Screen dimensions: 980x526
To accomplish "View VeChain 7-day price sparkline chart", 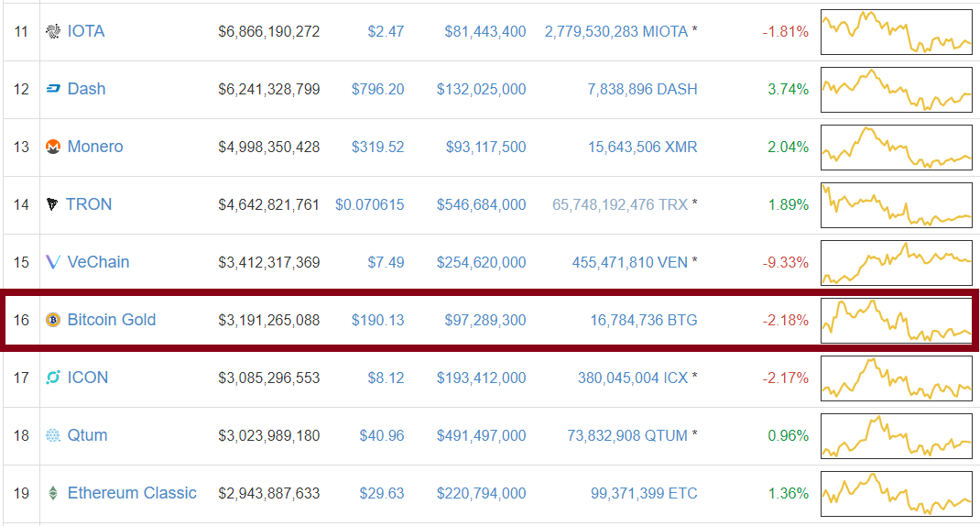I will [897, 263].
